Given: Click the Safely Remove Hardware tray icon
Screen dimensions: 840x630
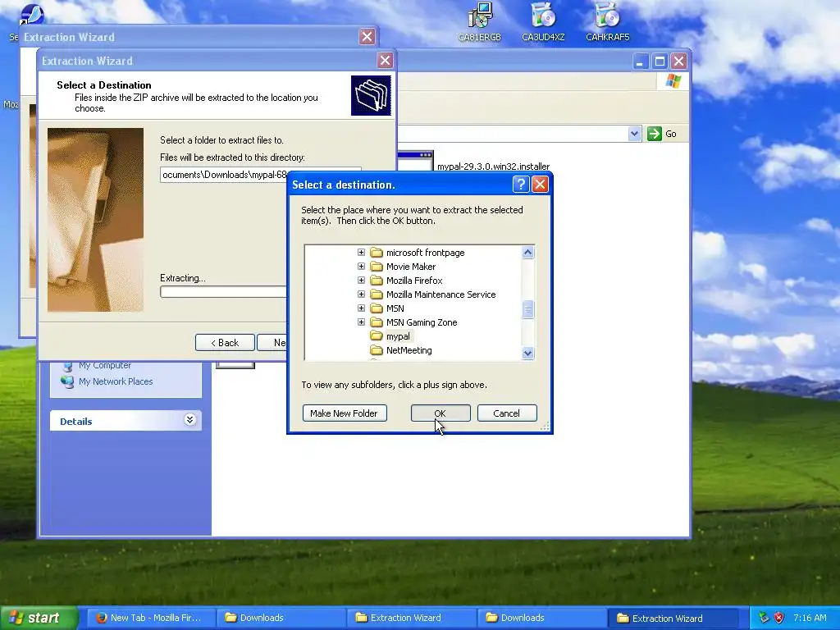Looking at the screenshot, I should tap(764, 618).
